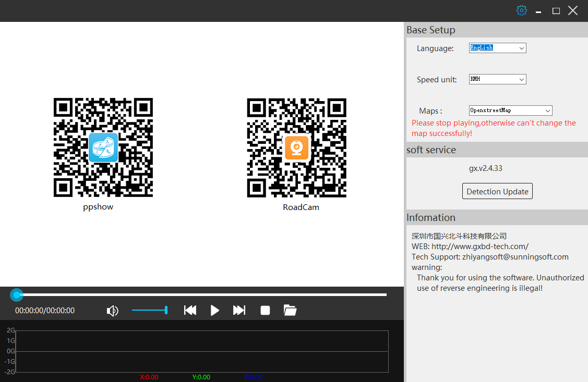Skip to the previous video
Viewport: 588px width, 382px height.
pos(190,311)
